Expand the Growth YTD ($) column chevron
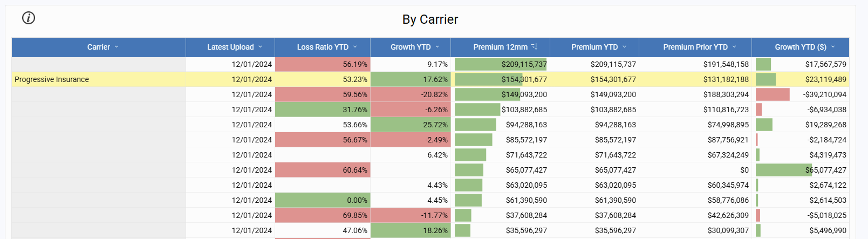The height and width of the screenshot is (239, 868). coord(833,47)
